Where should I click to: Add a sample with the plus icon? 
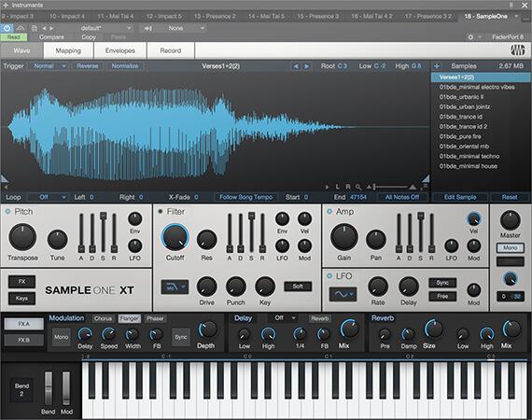tap(437, 66)
